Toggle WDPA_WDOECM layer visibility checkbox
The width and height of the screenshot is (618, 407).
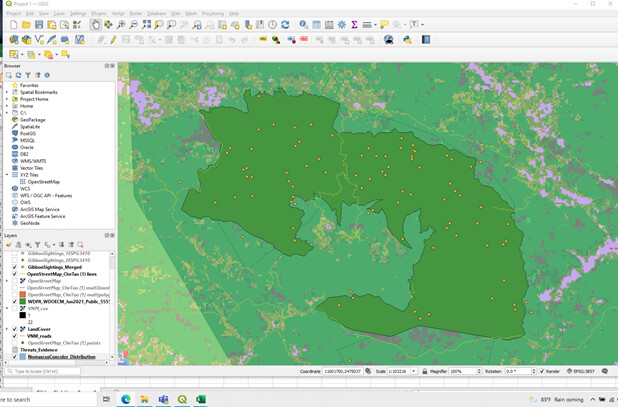click(x=15, y=301)
